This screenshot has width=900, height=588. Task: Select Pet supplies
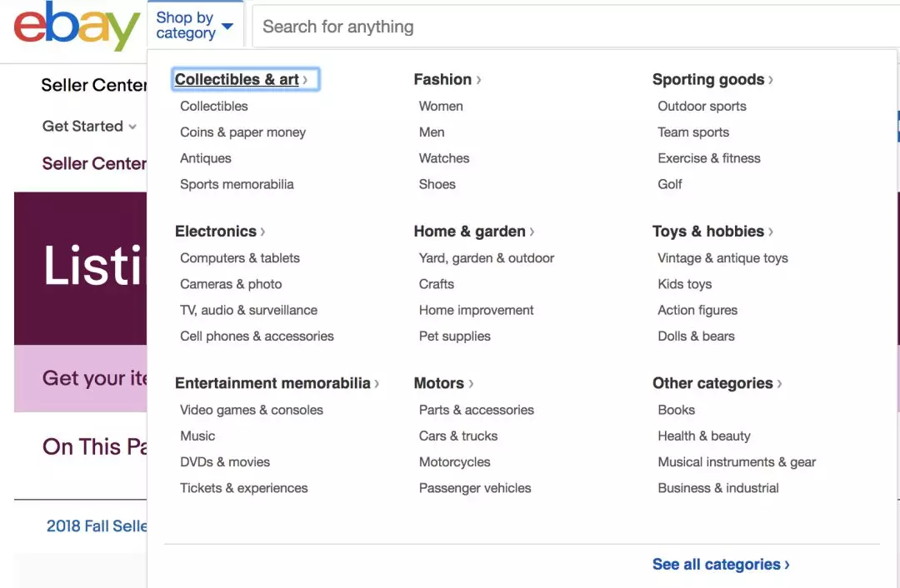tap(454, 336)
